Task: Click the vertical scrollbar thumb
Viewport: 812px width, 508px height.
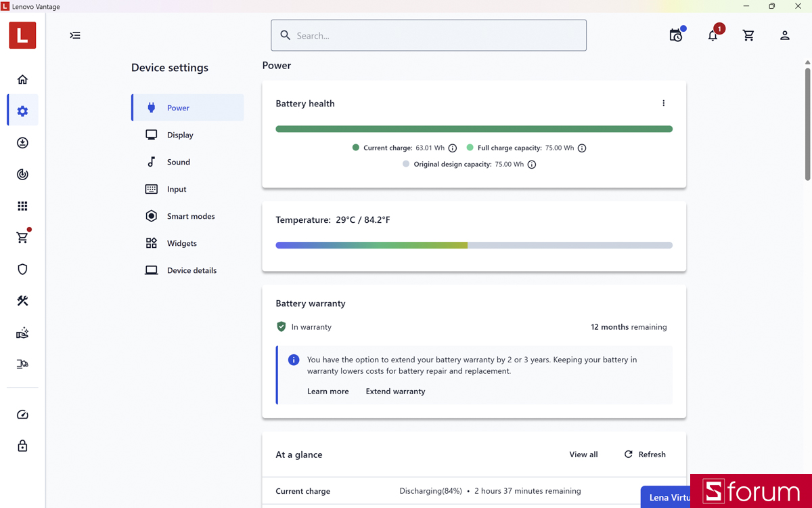Action: pos(807,124)
